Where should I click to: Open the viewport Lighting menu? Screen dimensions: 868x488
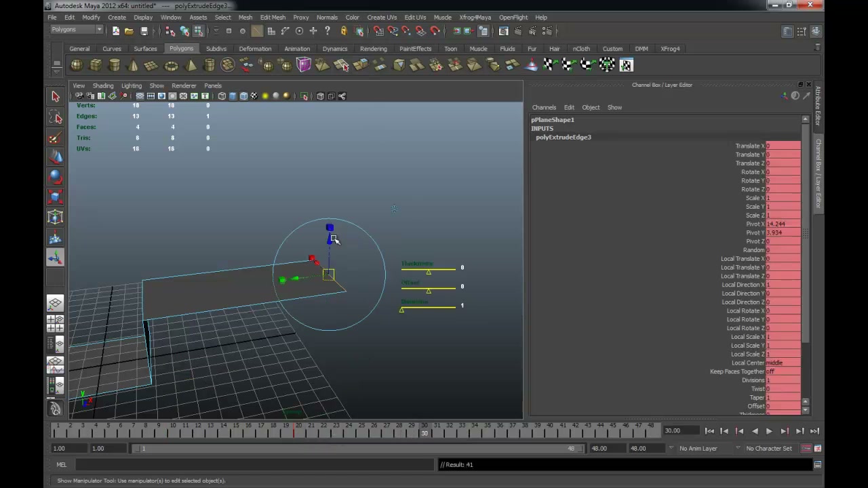[132, 86]
